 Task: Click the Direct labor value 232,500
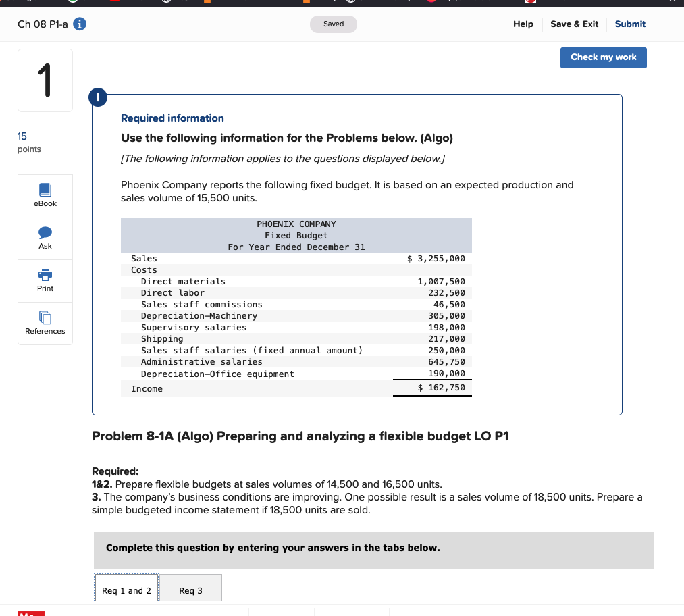coord(446,292)
